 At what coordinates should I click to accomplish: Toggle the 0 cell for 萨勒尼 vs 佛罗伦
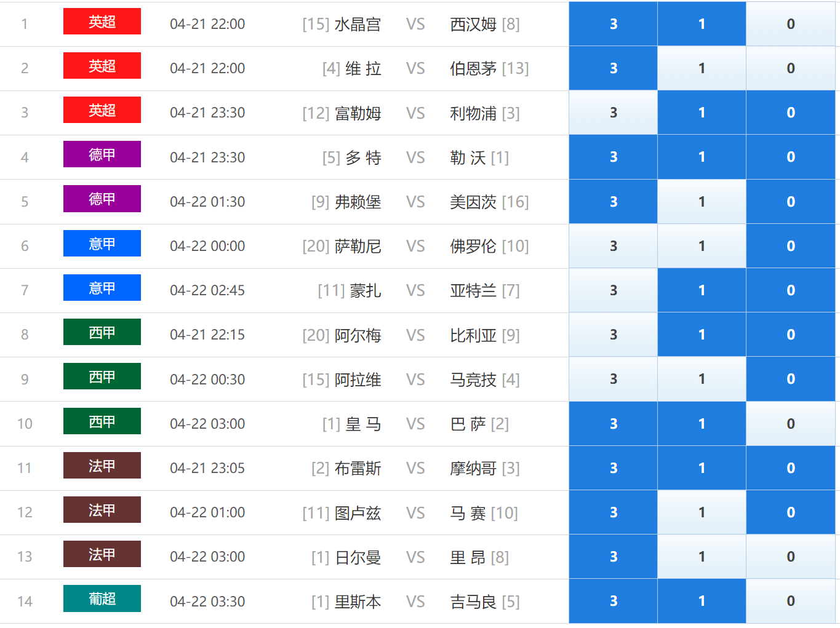[x=791, y=246]
